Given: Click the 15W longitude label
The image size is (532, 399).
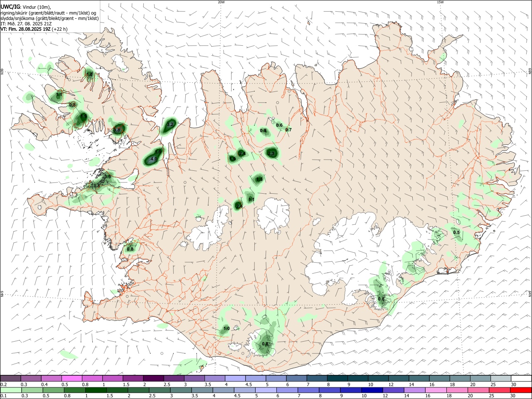Looking at the screenshot, I should click(x=440, y=2).
